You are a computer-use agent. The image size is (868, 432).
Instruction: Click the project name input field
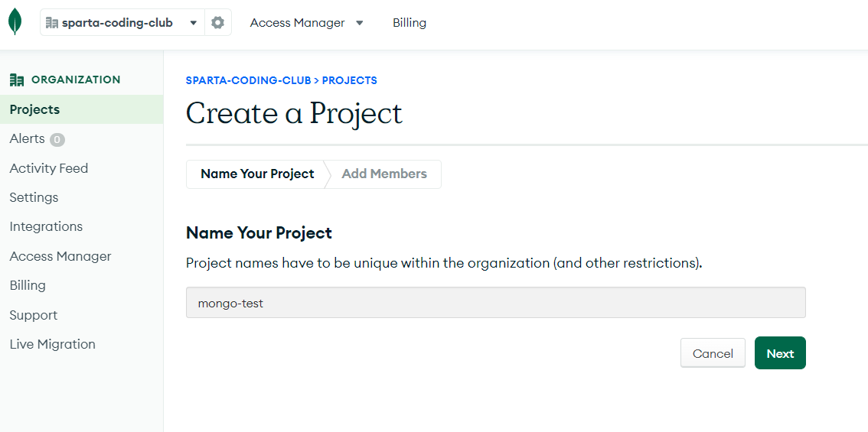click(495, 303)
